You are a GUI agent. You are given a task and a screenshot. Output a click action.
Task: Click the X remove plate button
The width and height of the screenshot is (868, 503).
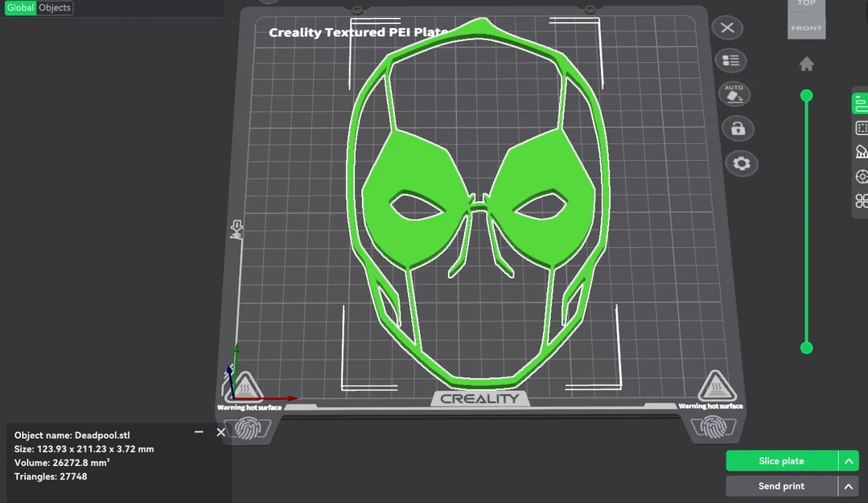727,27
